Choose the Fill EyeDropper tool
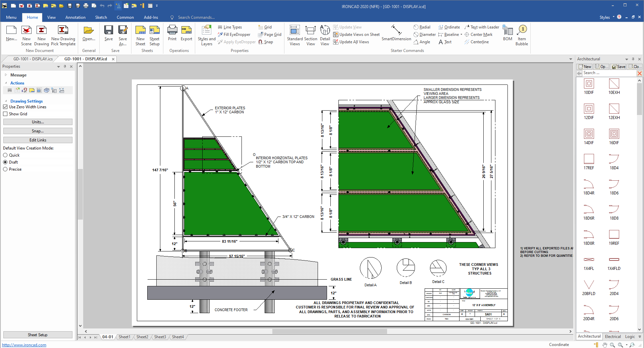The height and width of the screenshot is (348, 644). [234, 35]
